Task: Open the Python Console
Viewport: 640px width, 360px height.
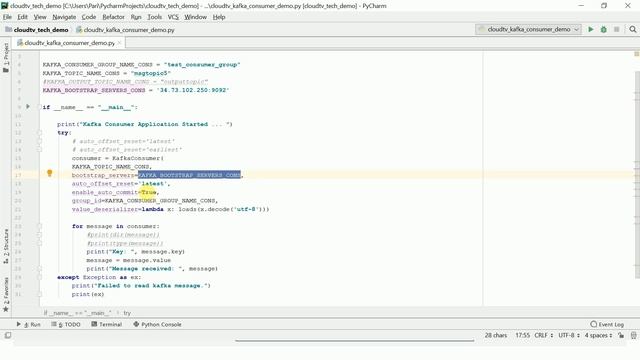Action: pyautogui.click(x=157, y=324)
